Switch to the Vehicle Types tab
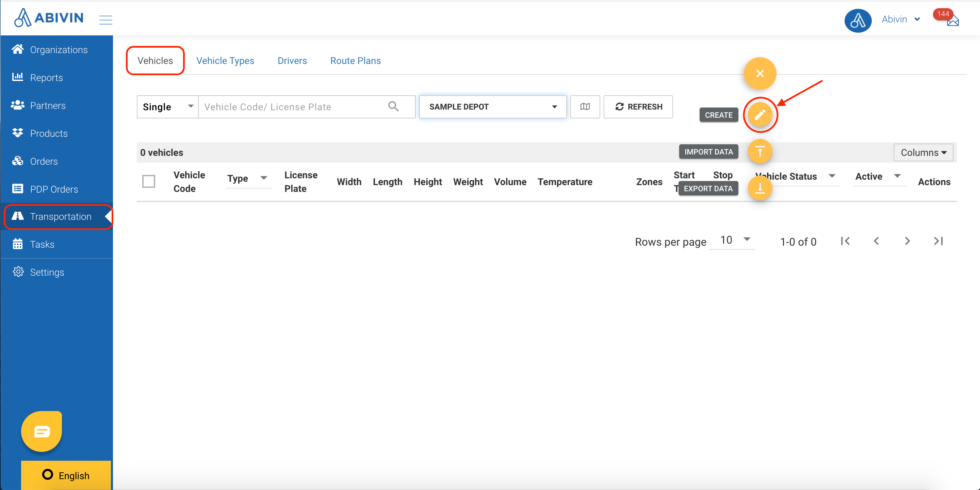Viewport: 980px width, 490px height. pos(225,61)
